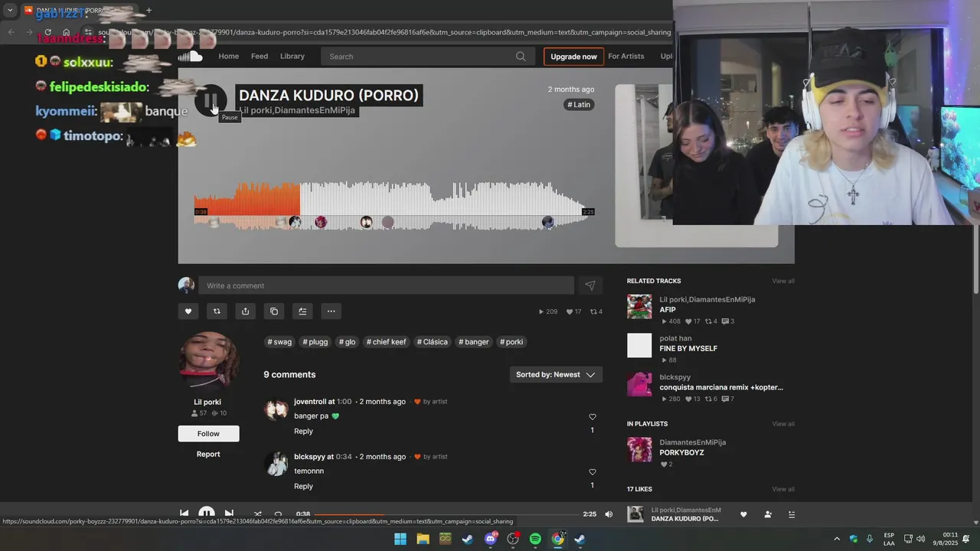Open the share icon below the comment box

click(245, 311)
